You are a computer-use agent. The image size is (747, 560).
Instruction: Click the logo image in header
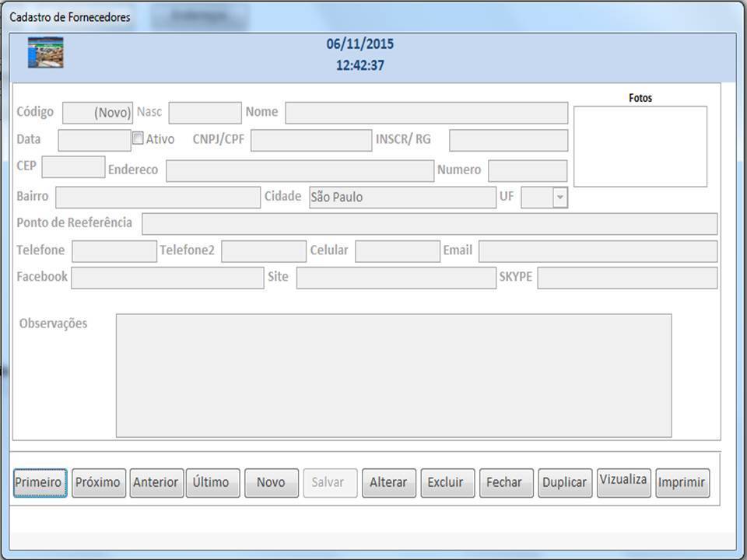click(x=45, y=53)
